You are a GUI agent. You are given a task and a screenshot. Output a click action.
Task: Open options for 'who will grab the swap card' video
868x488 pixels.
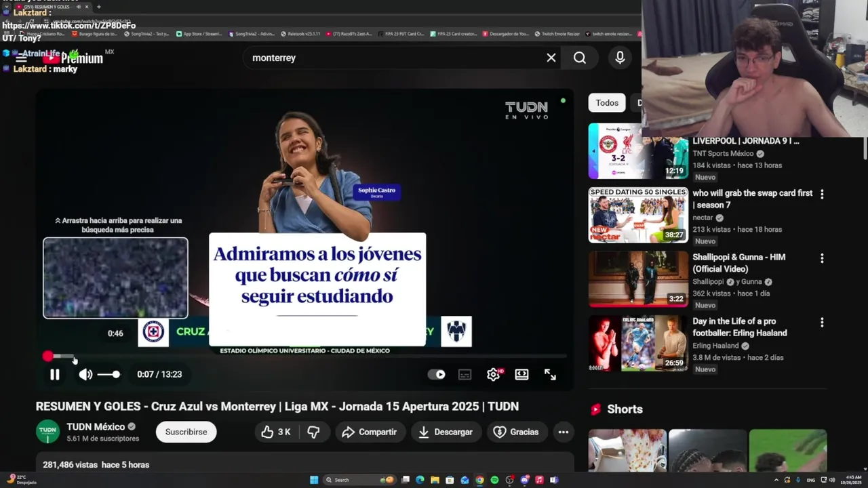822,194
